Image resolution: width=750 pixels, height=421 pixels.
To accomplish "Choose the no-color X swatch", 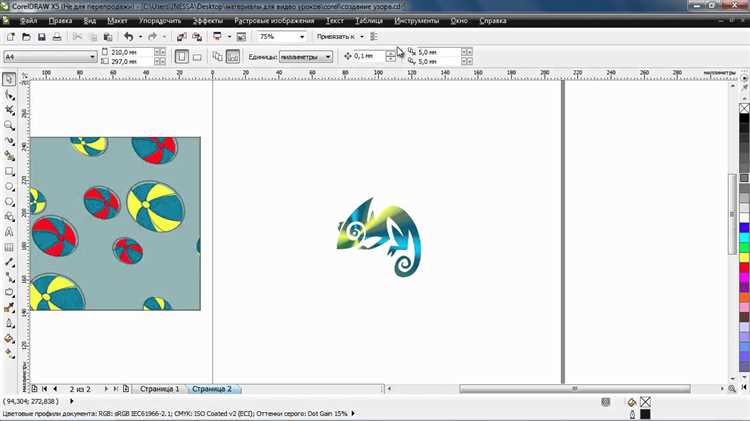I will tap(744, 109).
